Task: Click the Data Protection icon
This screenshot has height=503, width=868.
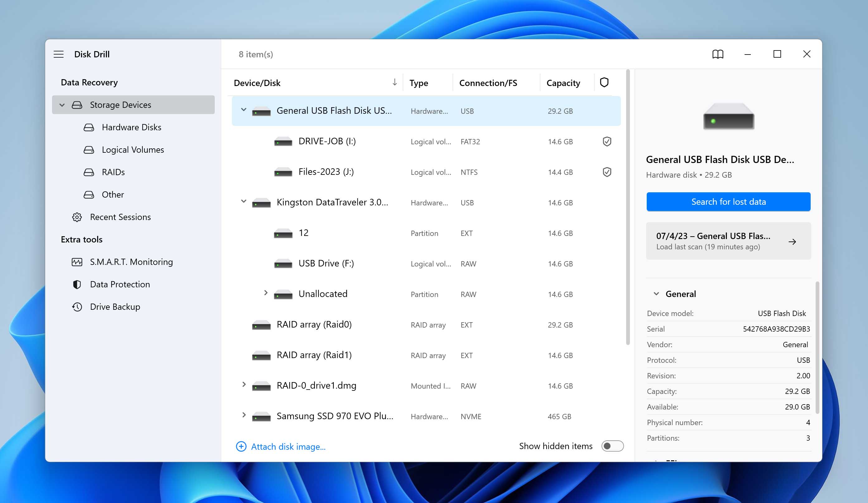Action: [x=76, y=284]
